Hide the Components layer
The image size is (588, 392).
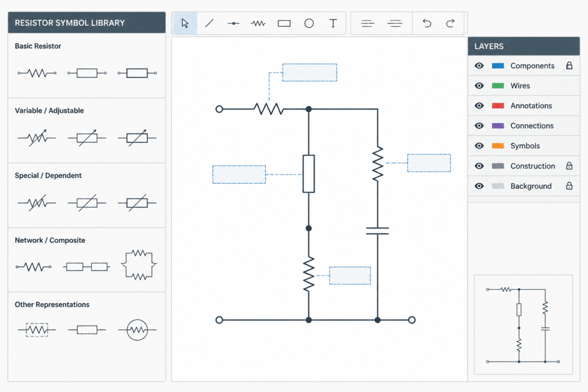click(479, 65)
